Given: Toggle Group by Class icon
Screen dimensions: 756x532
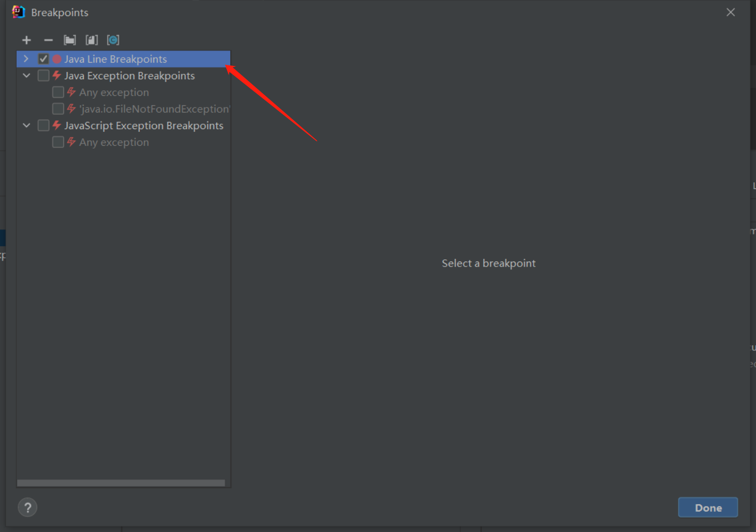Looking at the screenshot, I should coord(113,40).
